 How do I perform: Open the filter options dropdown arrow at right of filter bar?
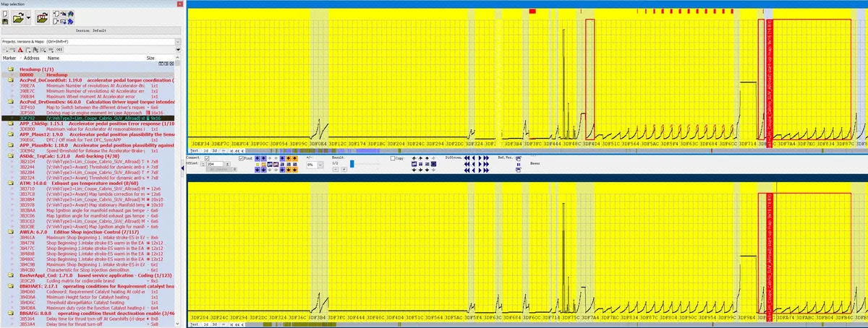click(177, 50)
